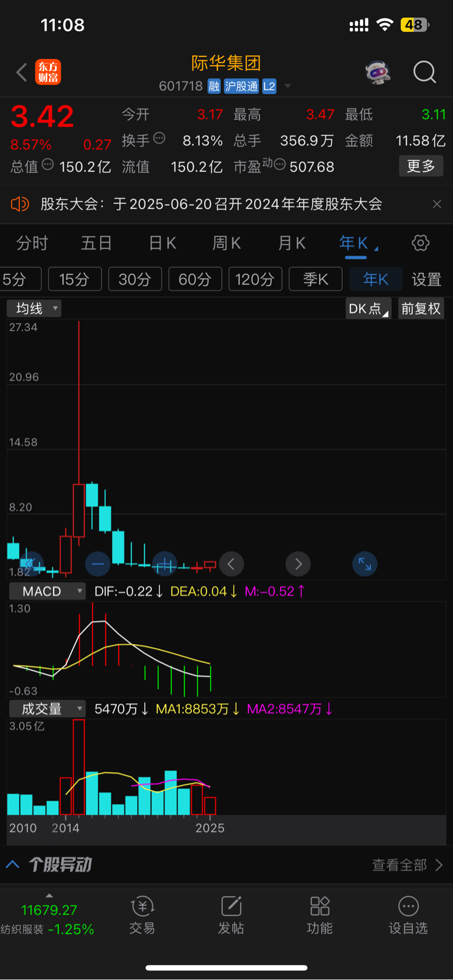Dismiss the 股东大会 notice with X
This screenshot has width=453, height=980.
click(x=437, y=204)
